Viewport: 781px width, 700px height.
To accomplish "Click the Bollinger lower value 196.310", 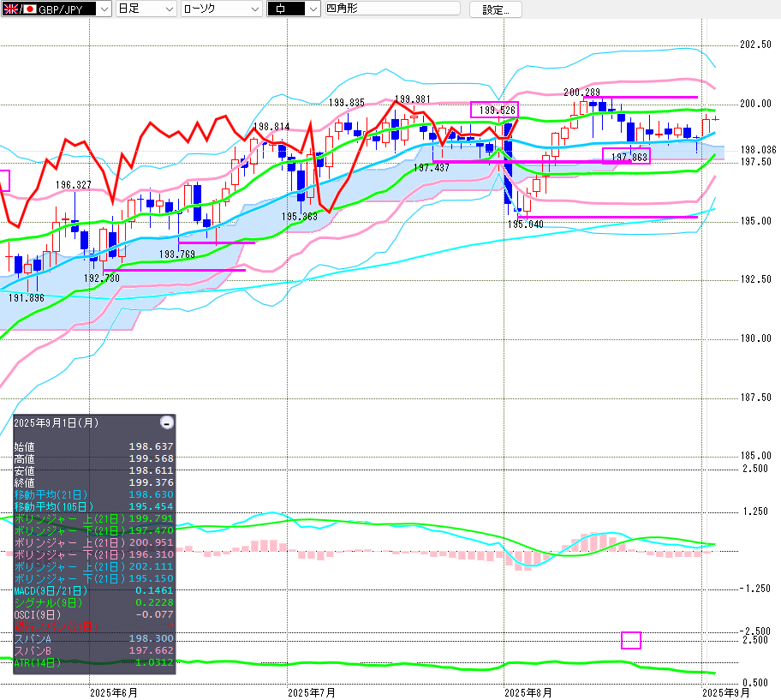I will 152,554.
